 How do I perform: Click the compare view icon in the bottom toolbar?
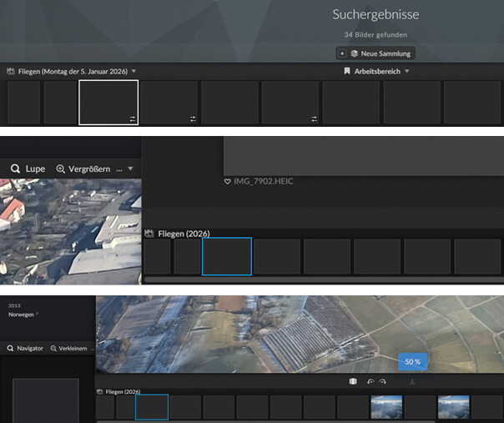point(352,381)
